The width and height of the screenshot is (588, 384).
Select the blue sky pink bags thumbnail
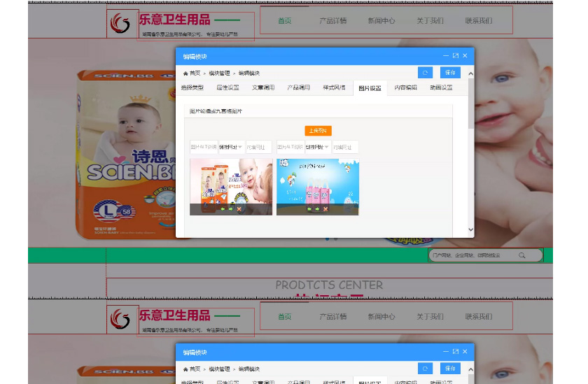coord(318,187)
